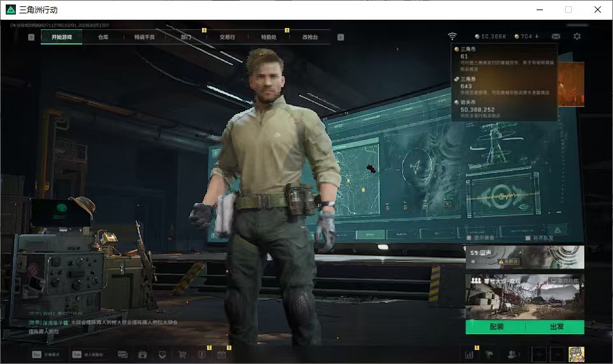
Task: Click the UID text at top left
Action: pos(59,25)
